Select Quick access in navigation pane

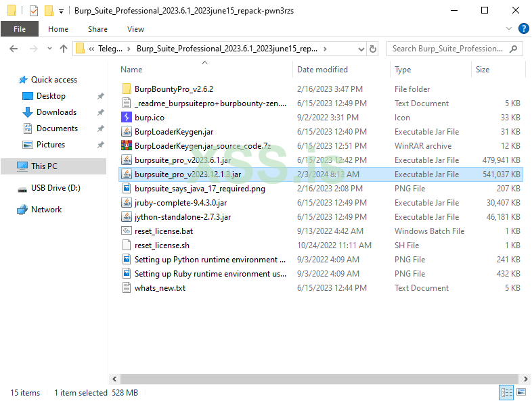pyautogui.click(x=54, y=80)
